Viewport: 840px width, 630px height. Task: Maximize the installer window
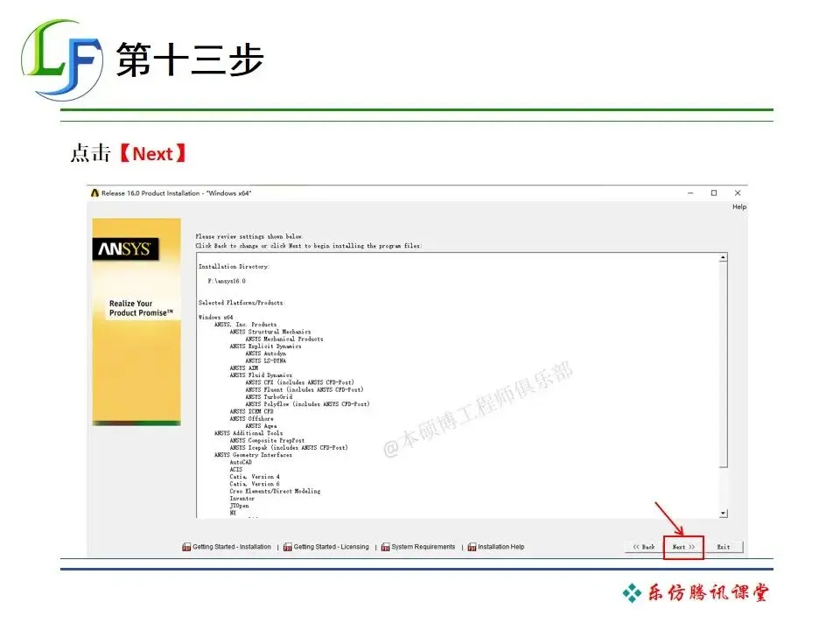coord(714,192)
